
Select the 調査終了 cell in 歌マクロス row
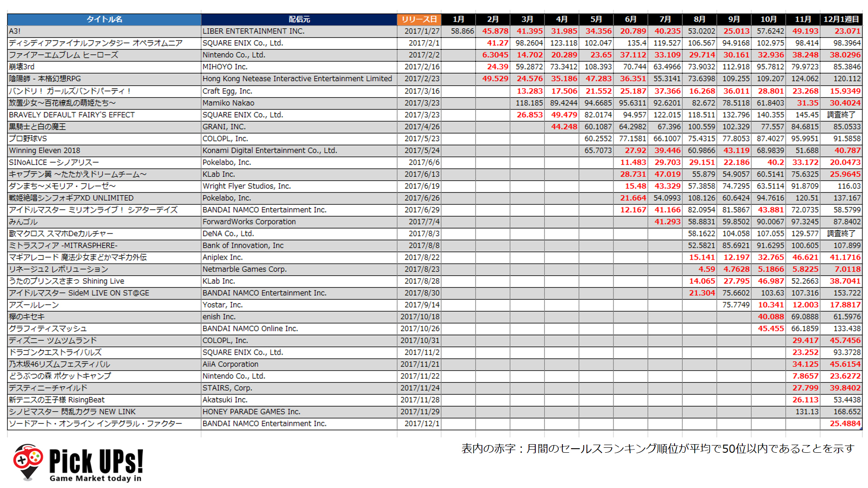coord(841,234)
